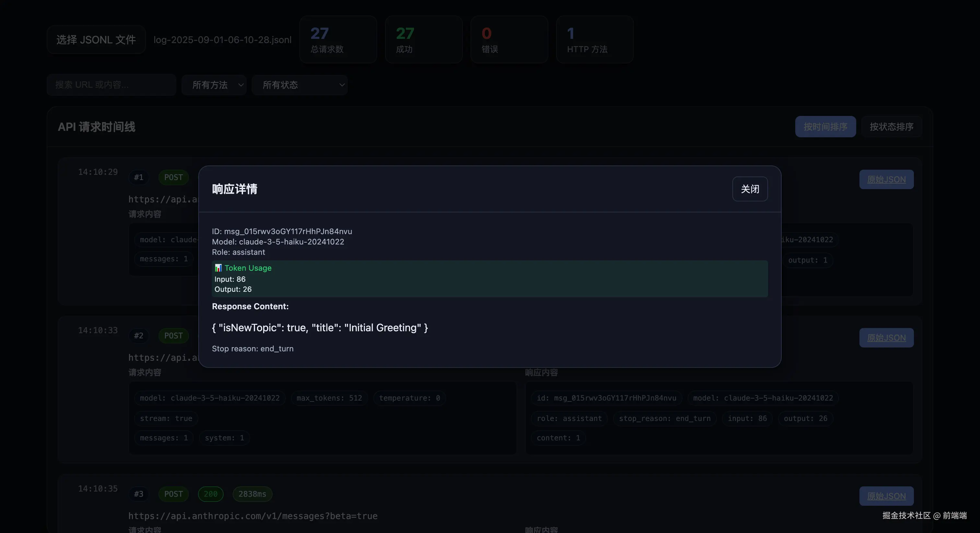Screen dimensions: 980x533
Task: Click the Token Usage chart icon
Action: [x=218, y=268]
